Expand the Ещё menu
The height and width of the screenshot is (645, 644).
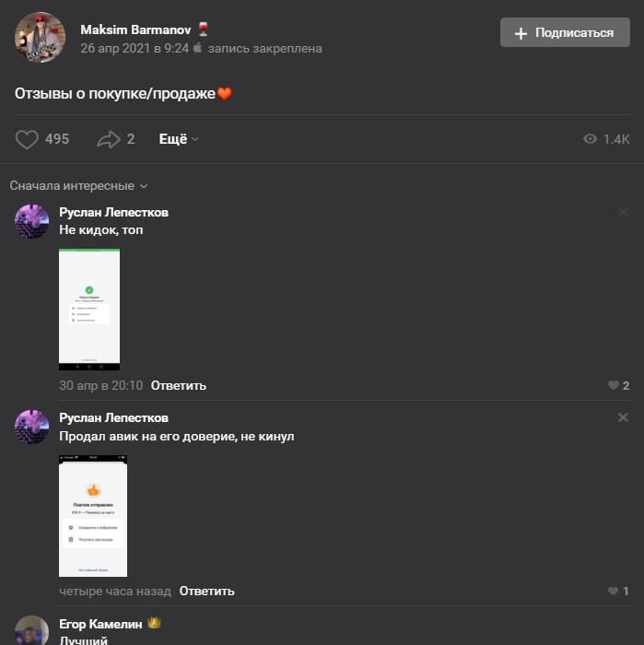coord(179,139)
